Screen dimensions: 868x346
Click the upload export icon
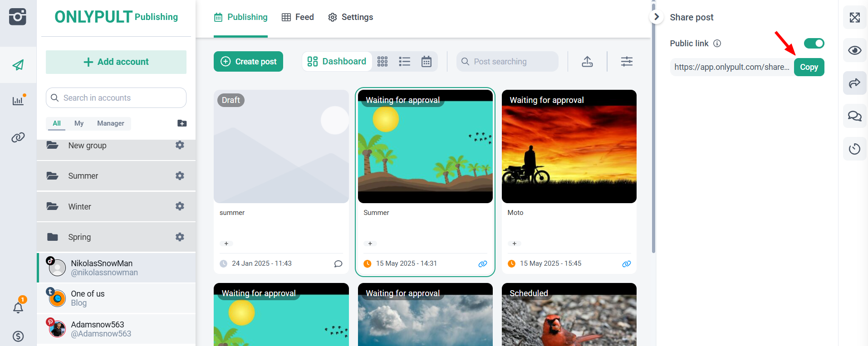point(587,62)
